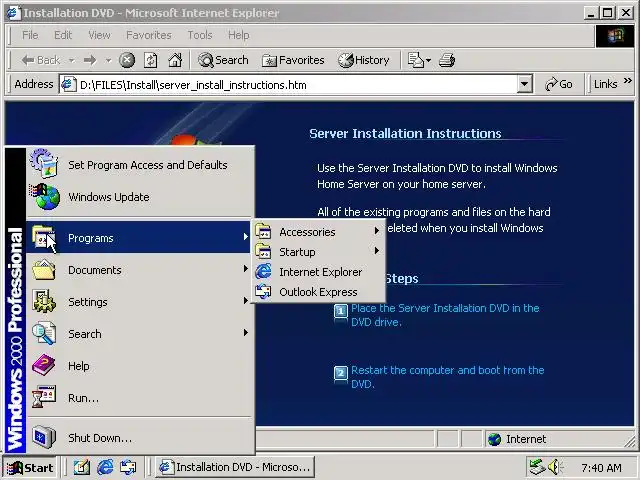The image size is (640, 480).
Task: Click the Windows Update globe icon
Action: click(x=44, y=196)
